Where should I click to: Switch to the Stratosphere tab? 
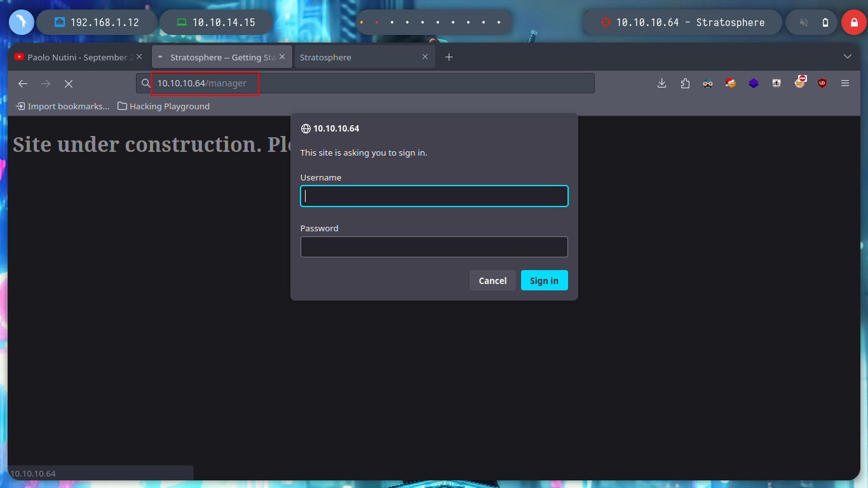coord(365,57)
